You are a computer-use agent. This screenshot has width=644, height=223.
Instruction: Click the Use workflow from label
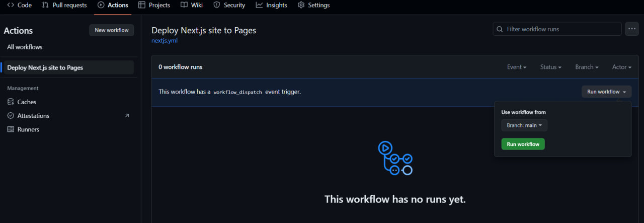(524, 112)
